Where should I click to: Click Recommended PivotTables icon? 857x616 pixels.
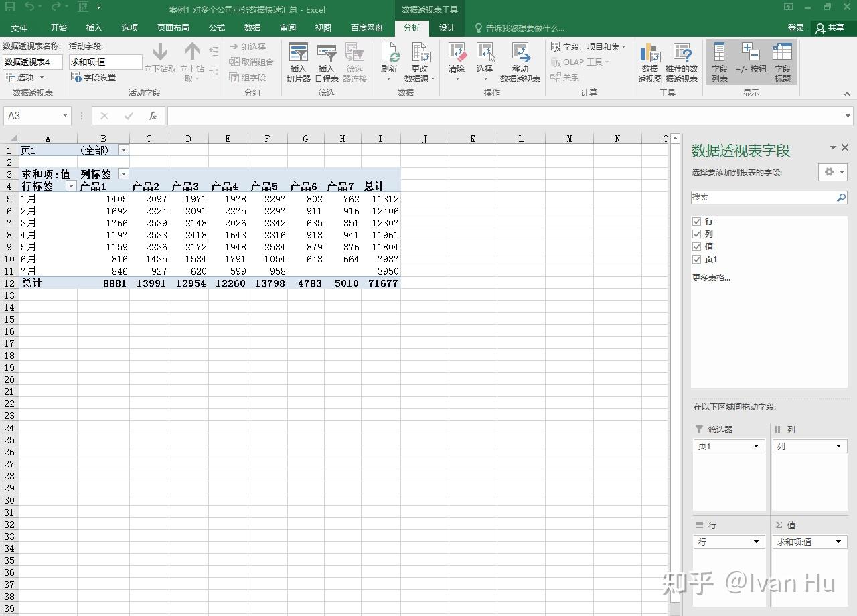tap(682, 54)
